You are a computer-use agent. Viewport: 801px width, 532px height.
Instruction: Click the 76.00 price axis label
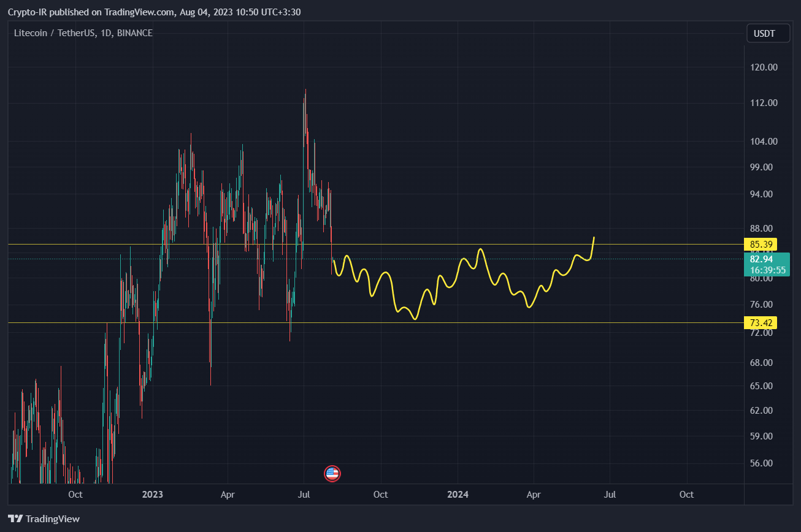tap(762, 305)
